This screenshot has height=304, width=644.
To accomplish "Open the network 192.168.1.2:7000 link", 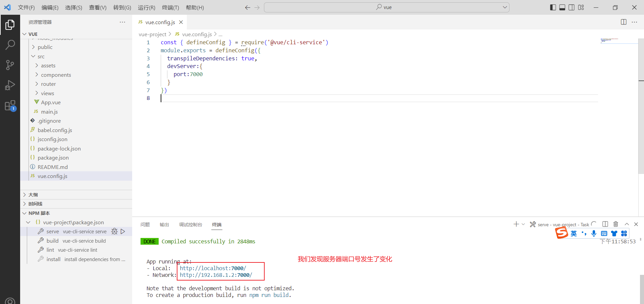I will coord(216,275).
